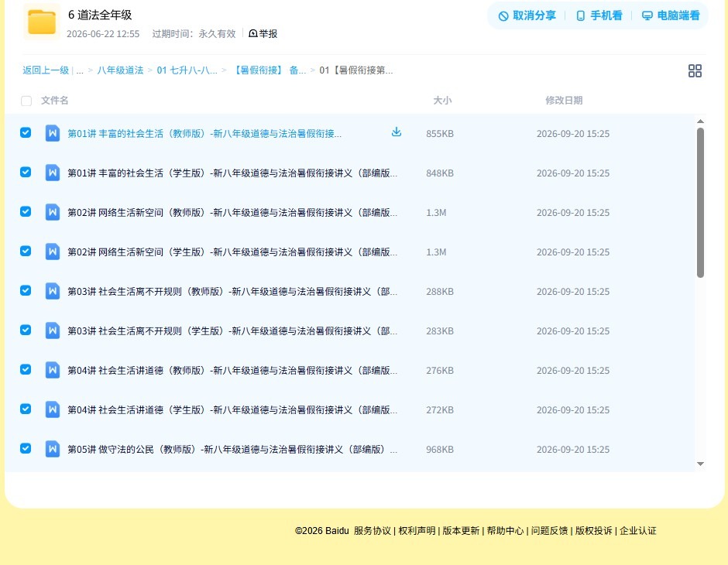728x565 pixels.
Task: Open file 第03讲 社会生活离不开规则（教师版）
Action: (232, 291)
